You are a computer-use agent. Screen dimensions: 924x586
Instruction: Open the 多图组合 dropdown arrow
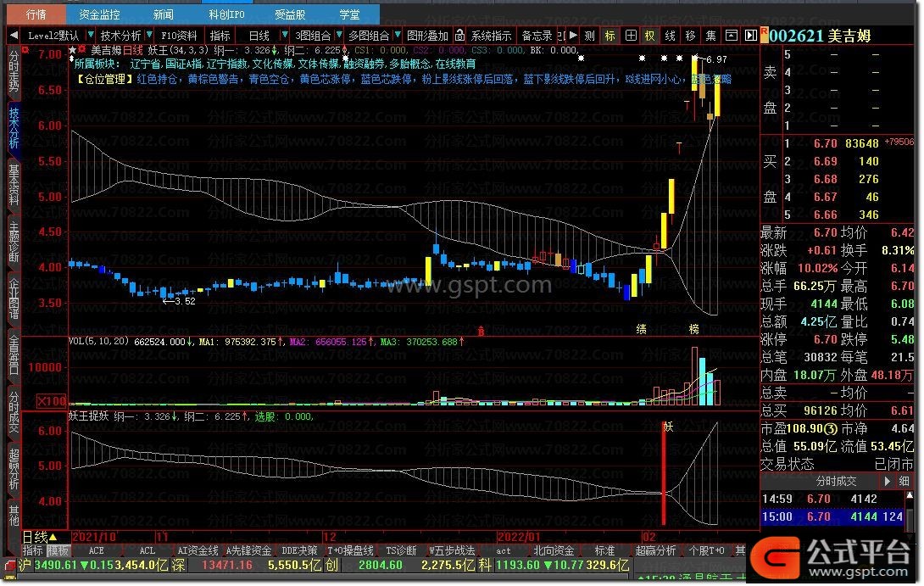coord(398,36)
